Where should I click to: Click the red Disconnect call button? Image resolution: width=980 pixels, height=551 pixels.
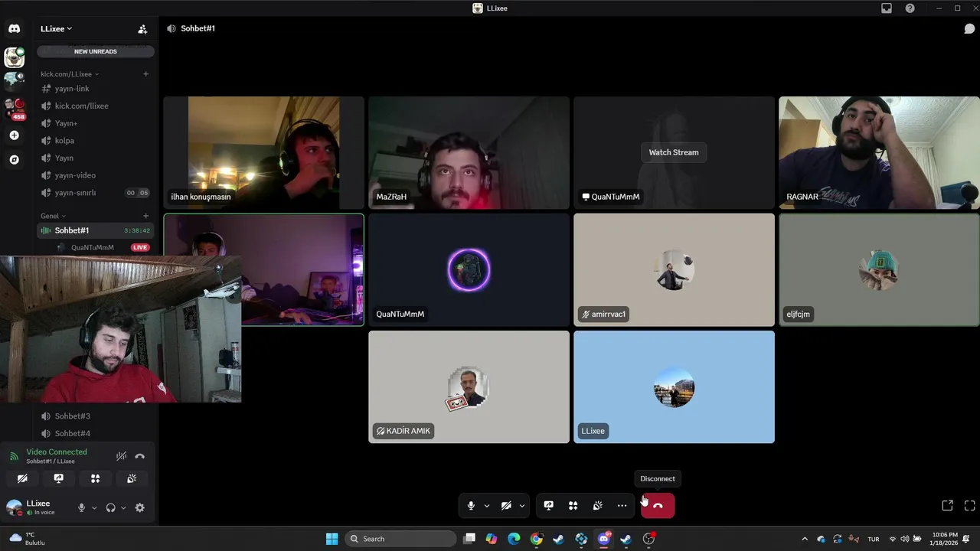tap(658, 506)
